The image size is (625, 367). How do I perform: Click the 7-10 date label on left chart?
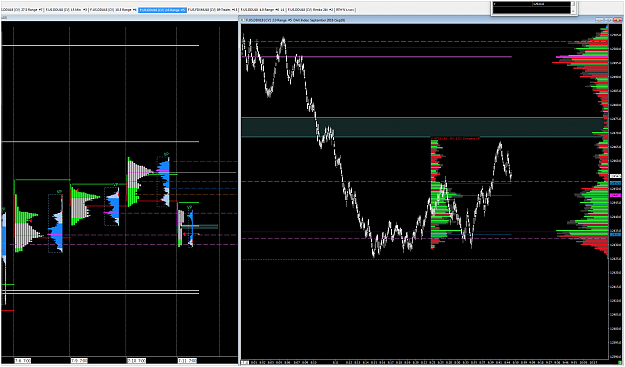pos(136,361)
